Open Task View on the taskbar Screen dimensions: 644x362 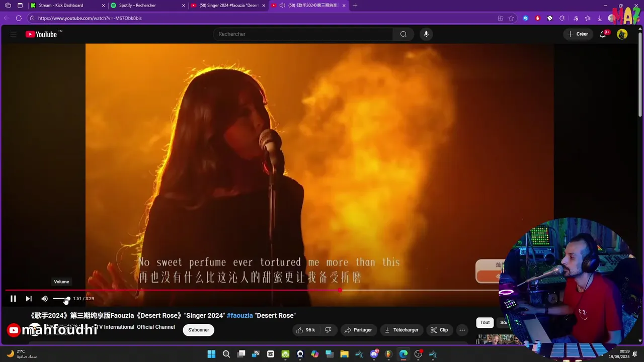[x=242, y=354]
